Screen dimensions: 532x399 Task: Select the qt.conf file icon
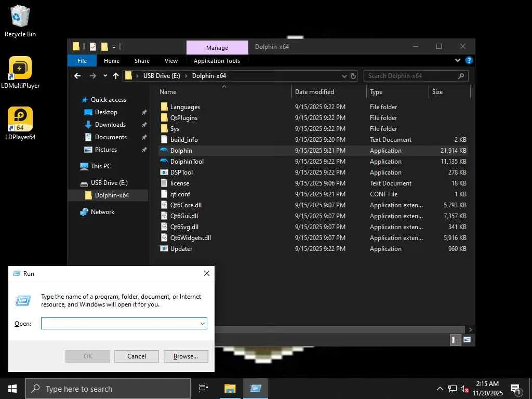[x=164, y=194]
